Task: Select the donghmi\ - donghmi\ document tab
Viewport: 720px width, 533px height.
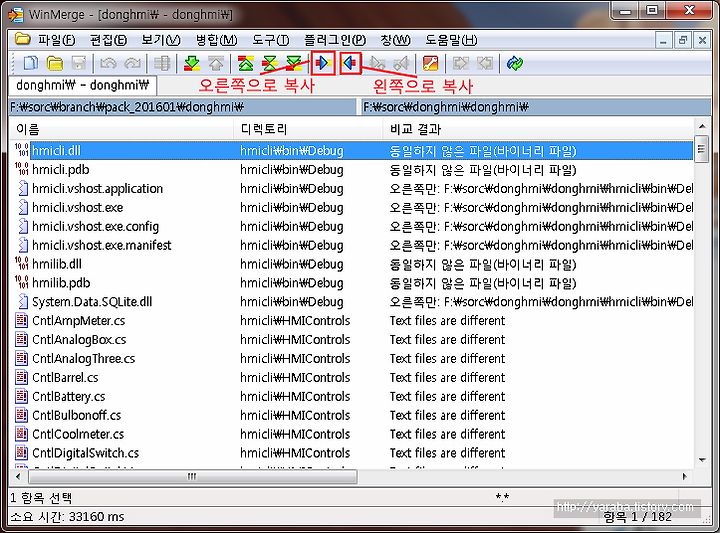Action: click(x=83, y=85)
